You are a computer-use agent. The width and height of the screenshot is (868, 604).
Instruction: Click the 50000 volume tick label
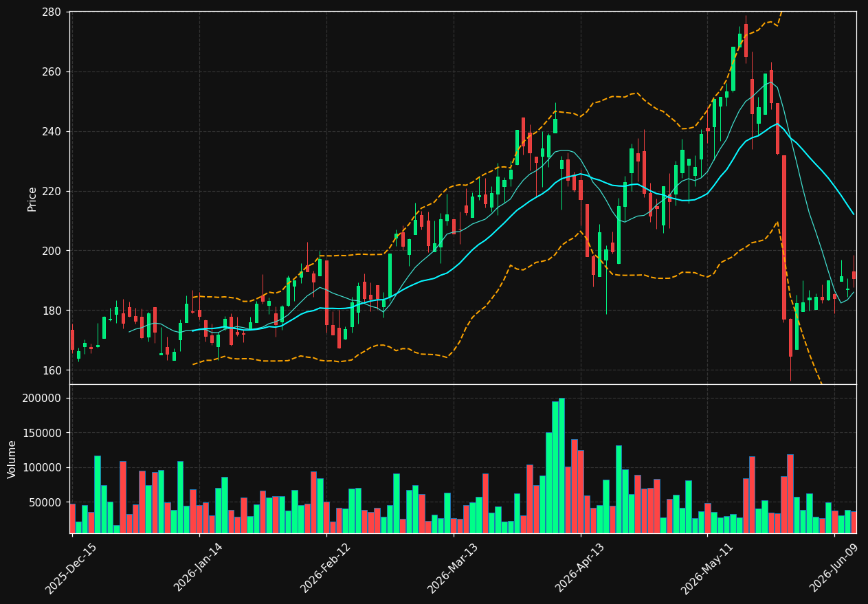(46, 503)
